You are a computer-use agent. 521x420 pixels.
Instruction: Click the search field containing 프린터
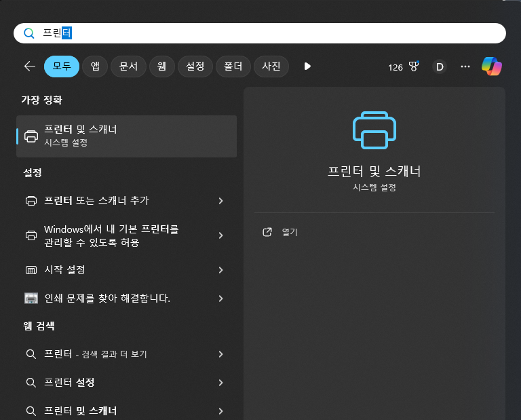click(260, 33)
